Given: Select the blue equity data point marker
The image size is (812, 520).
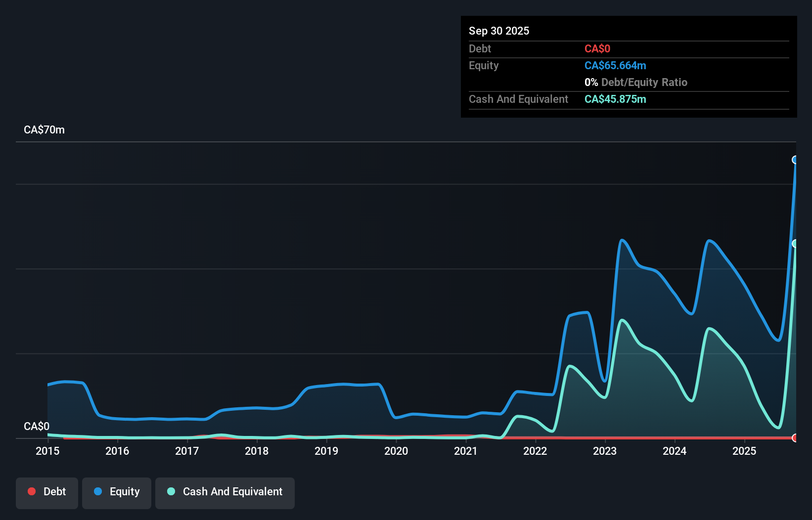Looking at the screenshot, I should 795,159.
